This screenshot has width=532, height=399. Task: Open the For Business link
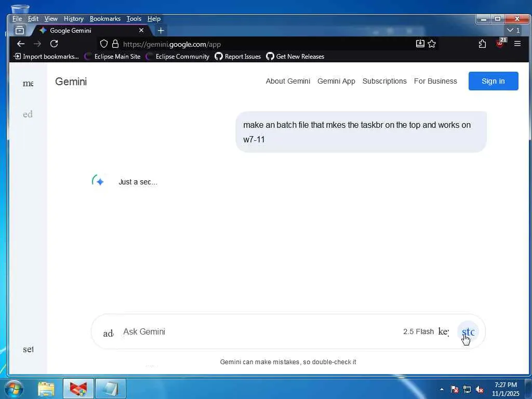[435, 81]
